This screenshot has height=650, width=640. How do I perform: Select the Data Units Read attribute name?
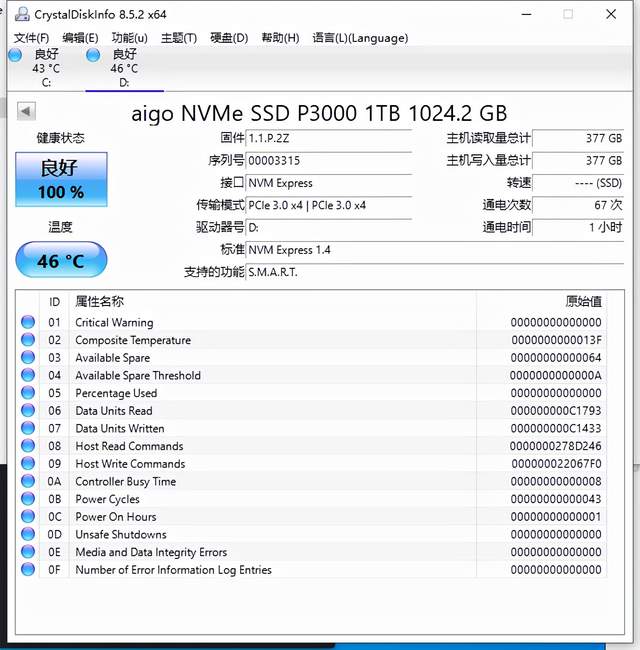(x=114, y=410)
